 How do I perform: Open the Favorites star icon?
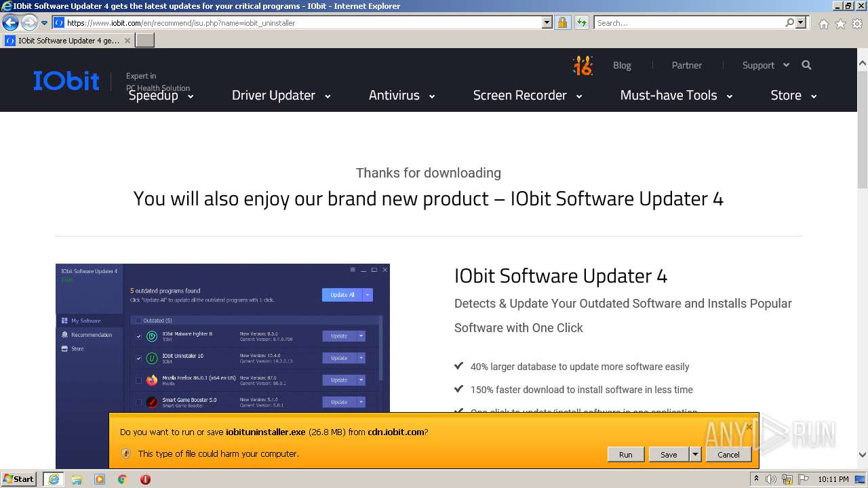pos(840,24)
